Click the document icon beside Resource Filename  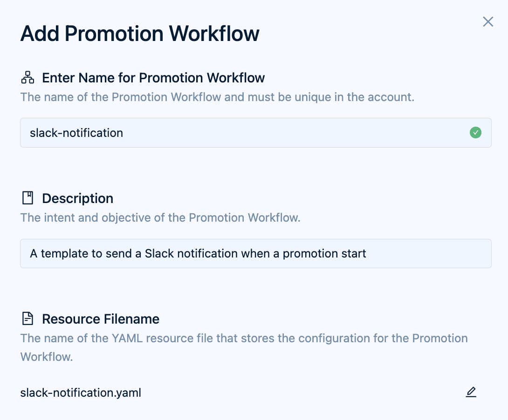(x=28, y=319)
